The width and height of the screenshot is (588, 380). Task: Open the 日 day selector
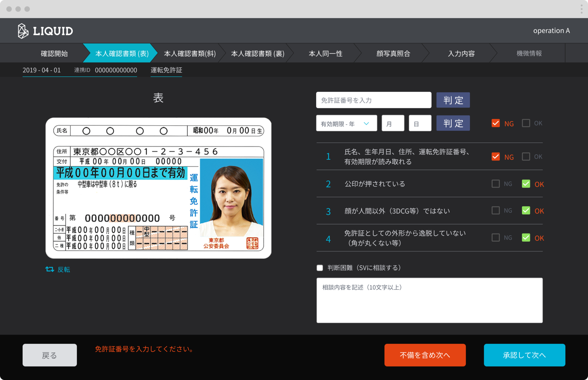[x=420, y=123]
